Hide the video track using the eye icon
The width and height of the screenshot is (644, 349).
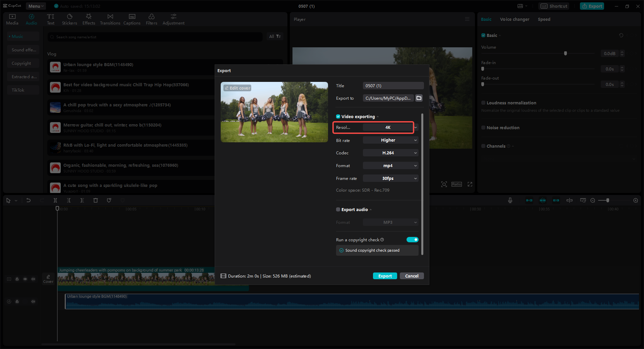(x=25, y=279)
